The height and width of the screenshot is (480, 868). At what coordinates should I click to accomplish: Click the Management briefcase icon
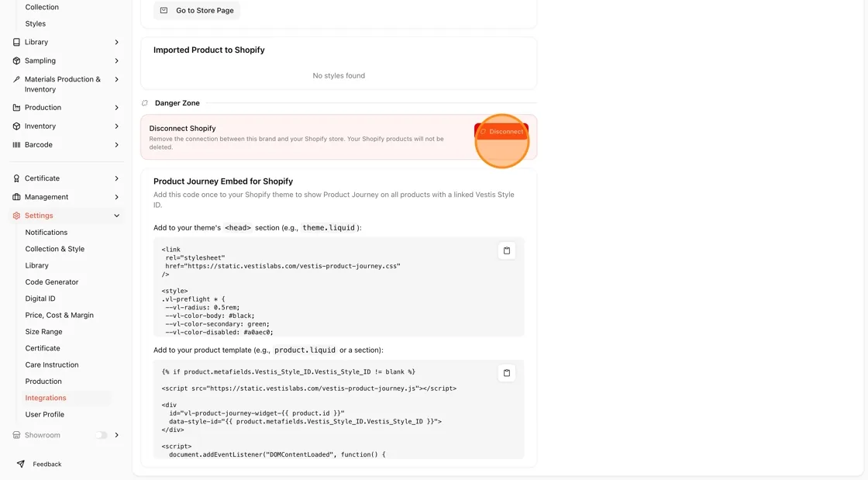pyautogui.click(x=16, y=197)
